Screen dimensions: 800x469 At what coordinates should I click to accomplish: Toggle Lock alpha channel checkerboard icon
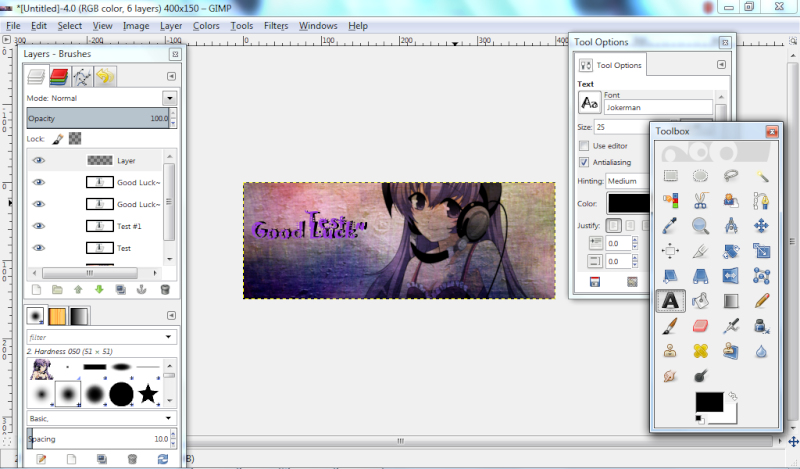(75, 138)
